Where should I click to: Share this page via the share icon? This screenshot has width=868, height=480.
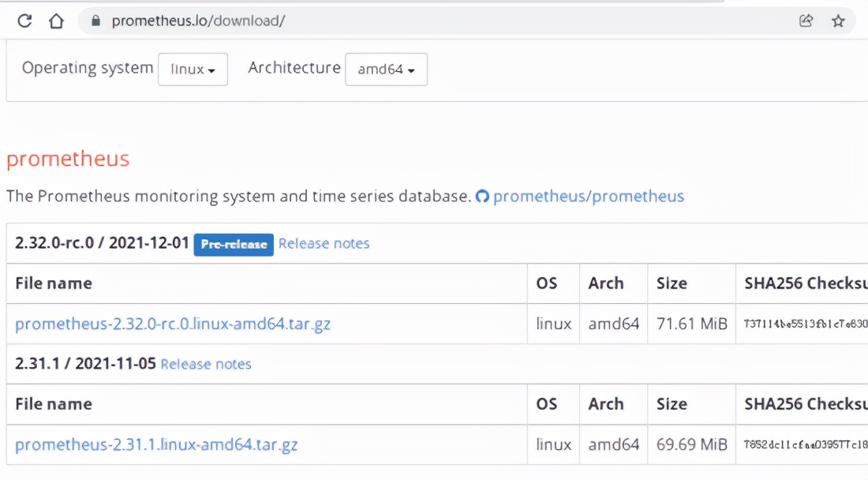point(806,21)
